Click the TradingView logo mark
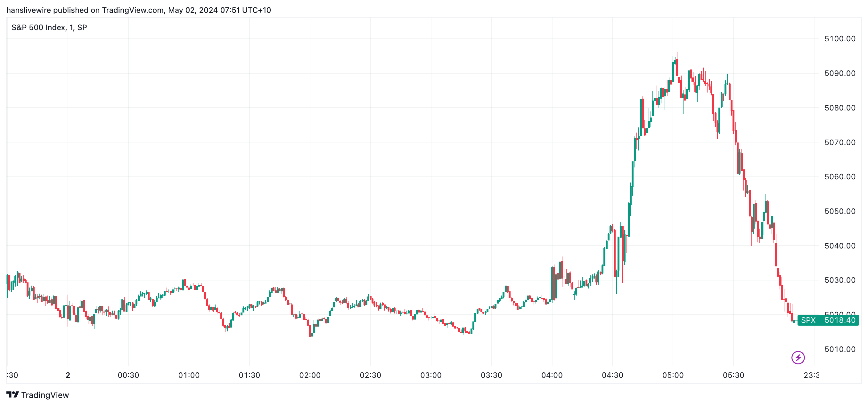Viewport: 868px width, 406px height. coord(13,394)
